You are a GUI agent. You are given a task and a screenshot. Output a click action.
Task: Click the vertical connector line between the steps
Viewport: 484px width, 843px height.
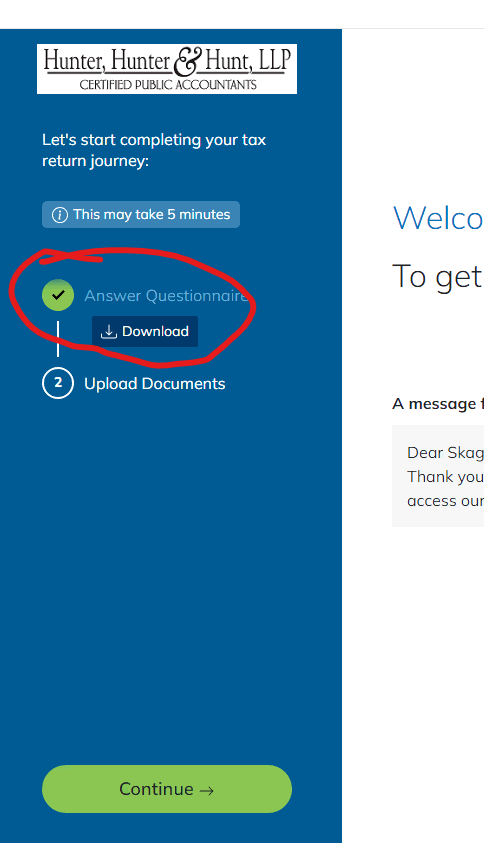tap(58, 339)
